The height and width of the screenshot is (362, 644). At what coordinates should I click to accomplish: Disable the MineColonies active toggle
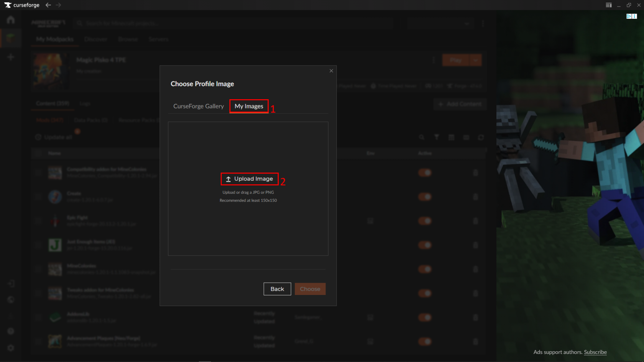[x=425, y=269]
